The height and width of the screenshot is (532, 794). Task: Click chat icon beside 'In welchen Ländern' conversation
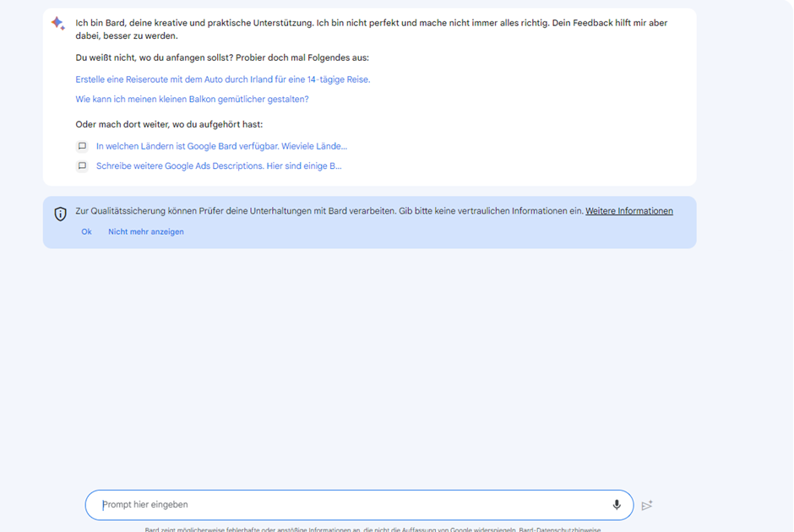(x=82, y=146)
